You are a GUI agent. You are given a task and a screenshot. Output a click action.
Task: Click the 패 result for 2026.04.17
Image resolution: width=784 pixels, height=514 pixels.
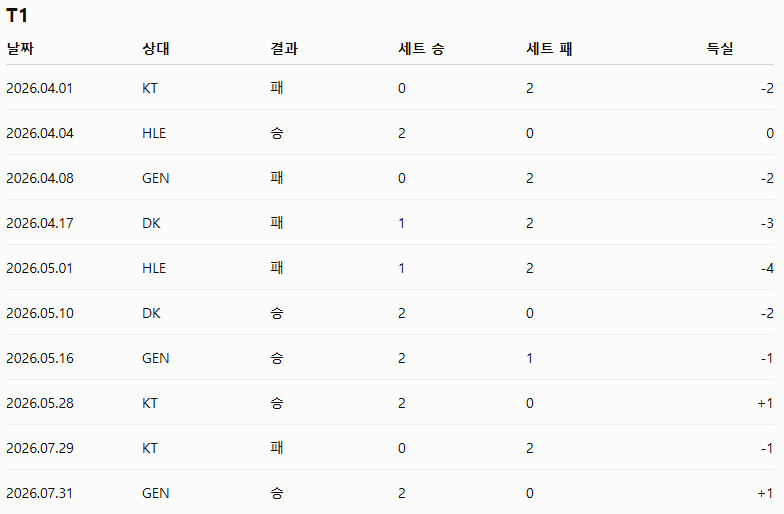click(x=276, y=223)
